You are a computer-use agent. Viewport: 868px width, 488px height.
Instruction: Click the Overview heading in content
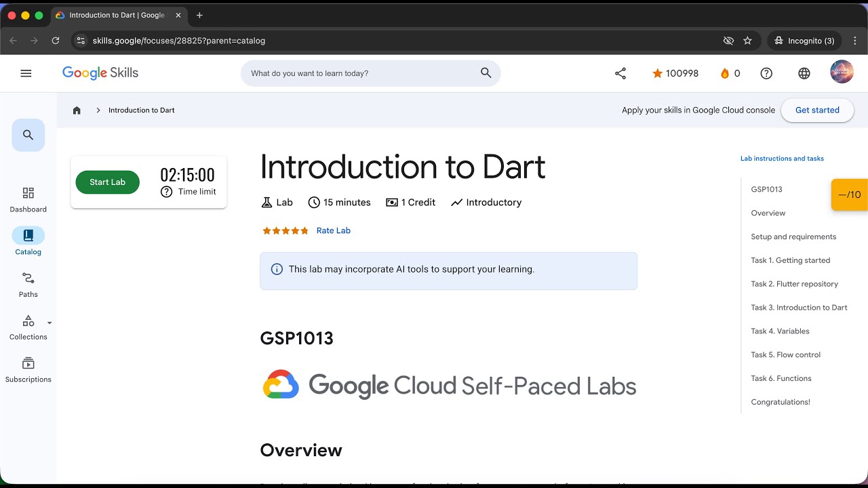point(301,450)
